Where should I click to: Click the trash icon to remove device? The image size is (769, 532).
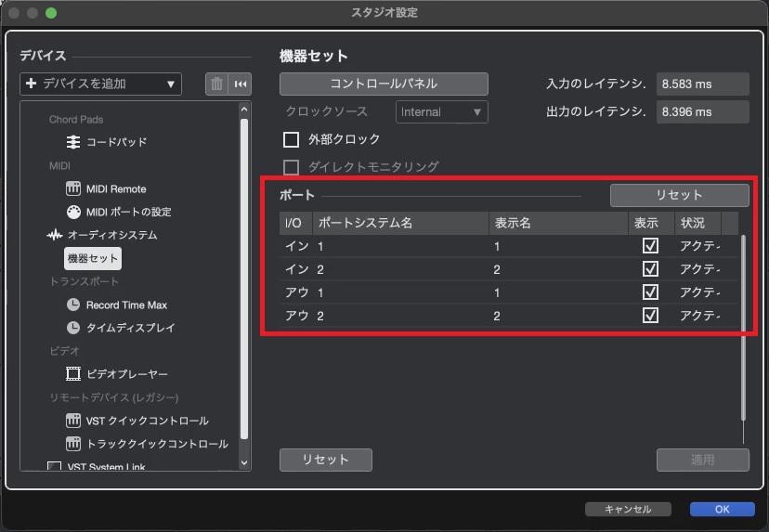217,84
